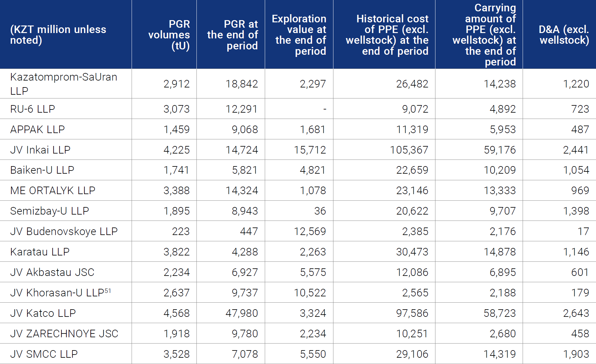Select JV Katco PGR value 47,980
This screenshot has width=596, height=364.
[x=242, y=313]
